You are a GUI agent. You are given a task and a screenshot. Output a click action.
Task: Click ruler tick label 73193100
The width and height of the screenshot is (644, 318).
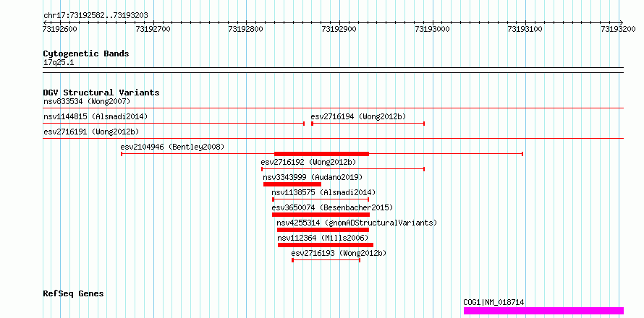[x=525, y=29]
